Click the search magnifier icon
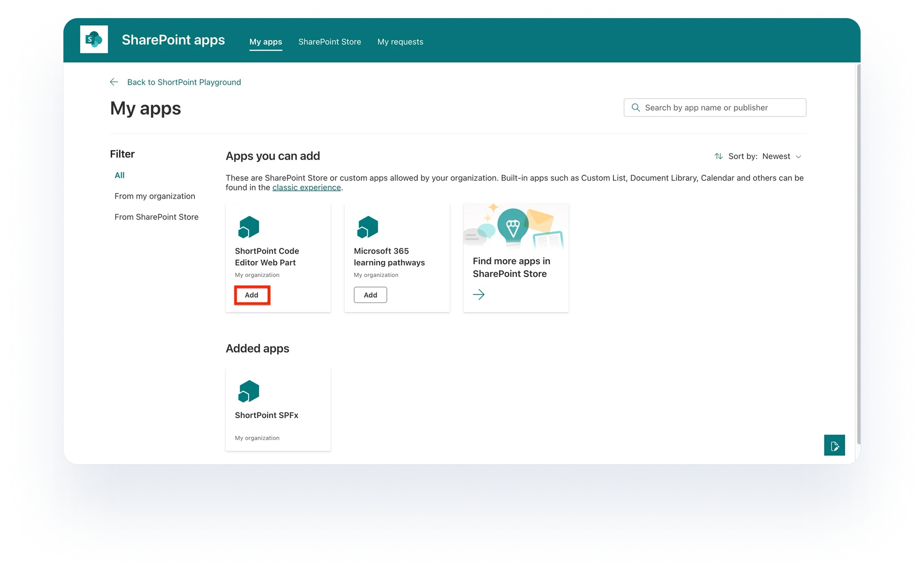The width and height of the screenshot is (924, 573). point(635,107)
